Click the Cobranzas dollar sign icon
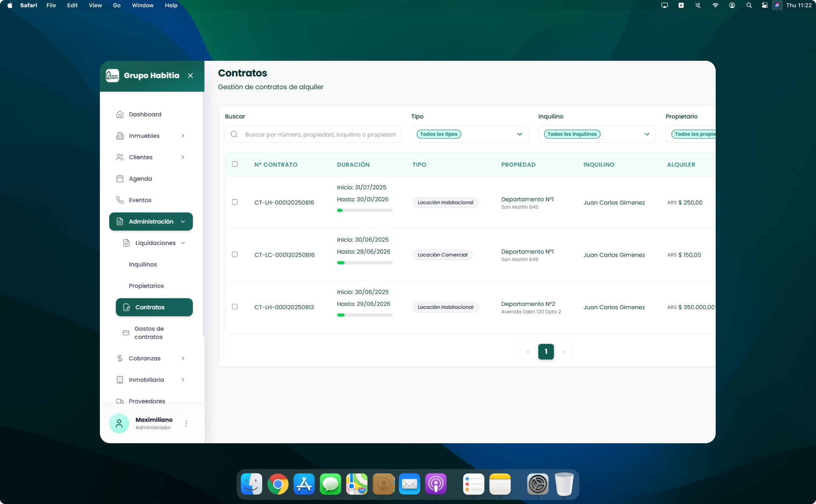Image resolution: width=816 pixels, height=504 pixels. tap(120, 358)
